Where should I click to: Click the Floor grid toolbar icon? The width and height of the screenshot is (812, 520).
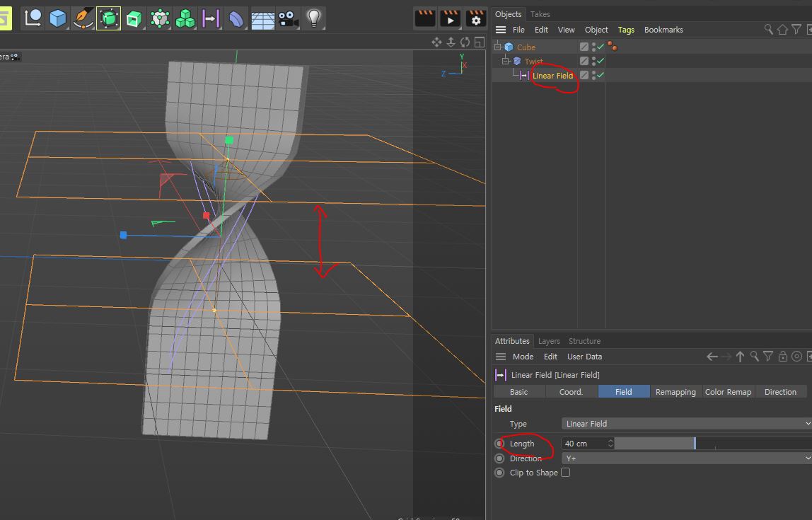[x=262, y=19]
